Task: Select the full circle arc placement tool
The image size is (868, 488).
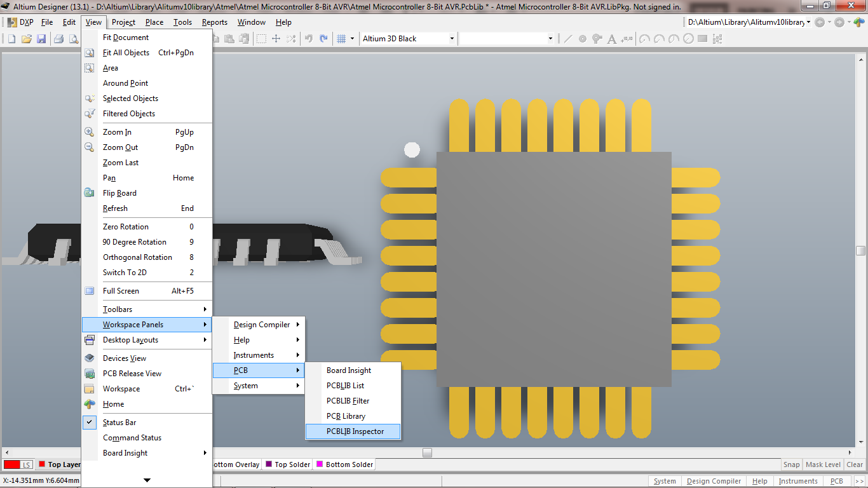Action: (688, 38)
